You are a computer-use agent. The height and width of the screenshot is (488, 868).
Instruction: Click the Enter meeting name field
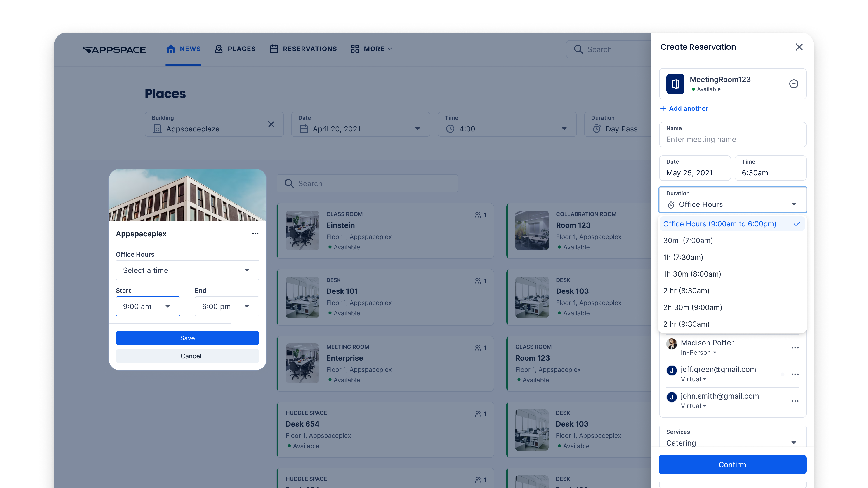pyautogui.click(x=732, y=139)
